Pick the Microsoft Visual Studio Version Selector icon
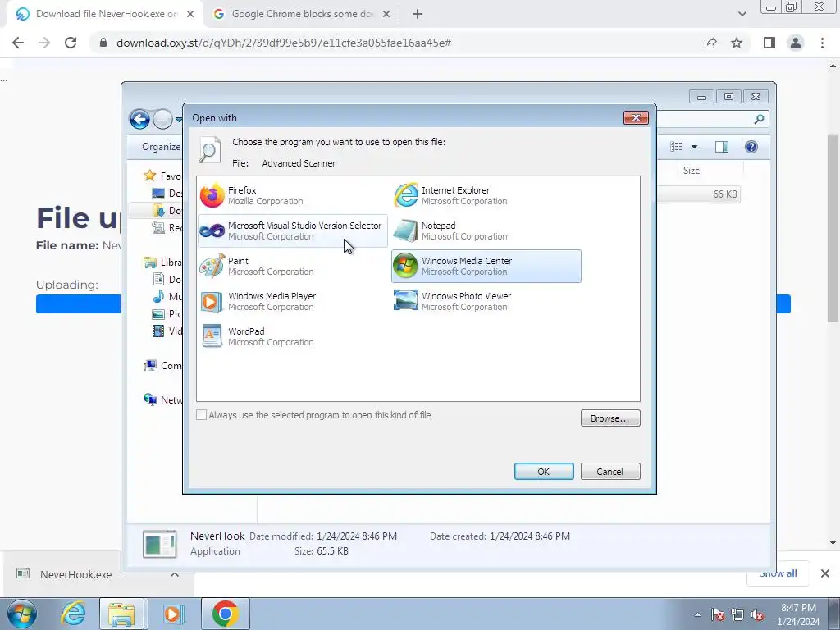 pos(212,231)
